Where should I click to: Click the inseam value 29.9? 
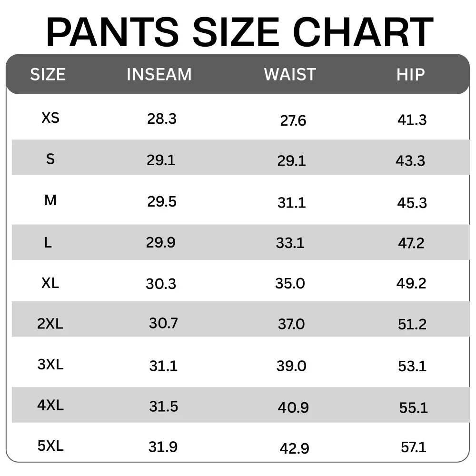point(161,243)
